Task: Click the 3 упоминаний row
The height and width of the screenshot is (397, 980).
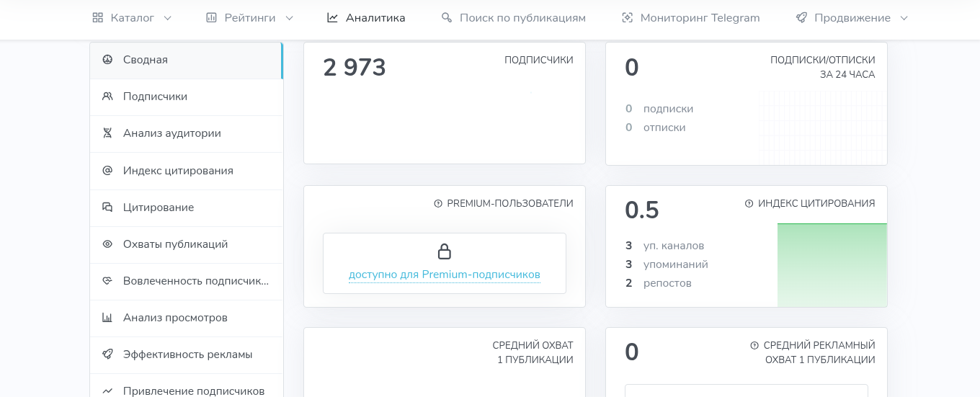Action: [667, 264]
